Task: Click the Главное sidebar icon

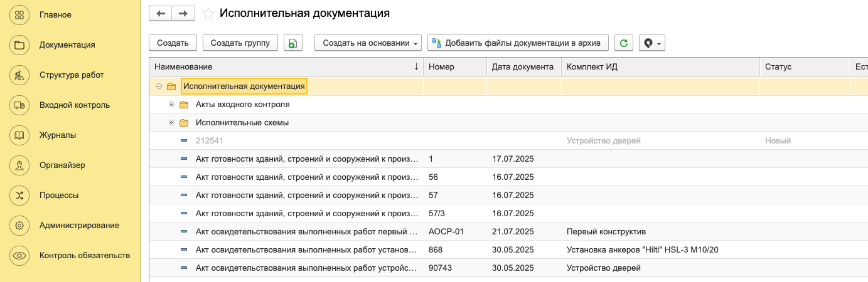Action: point(19,14)
